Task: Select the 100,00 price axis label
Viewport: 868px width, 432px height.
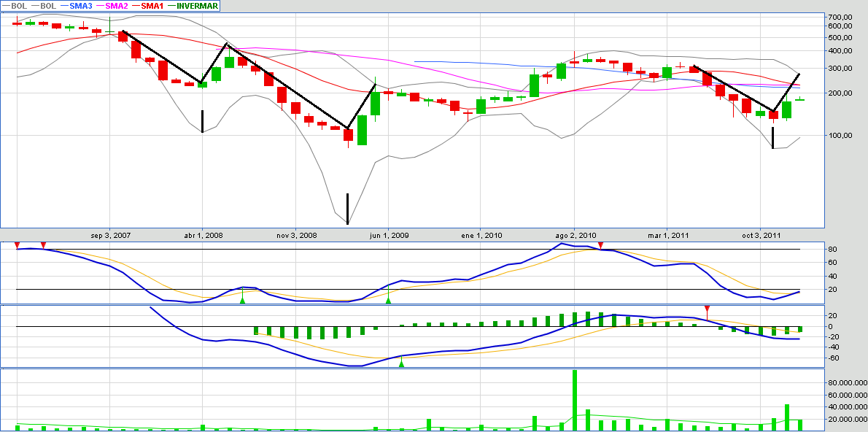Action: (835, 136)
